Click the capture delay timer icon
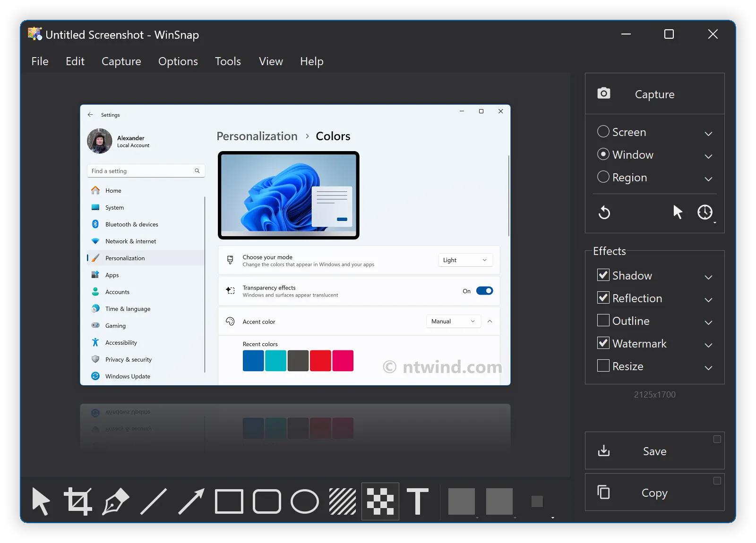Viewport: 756px width, 543px height. 705,212
